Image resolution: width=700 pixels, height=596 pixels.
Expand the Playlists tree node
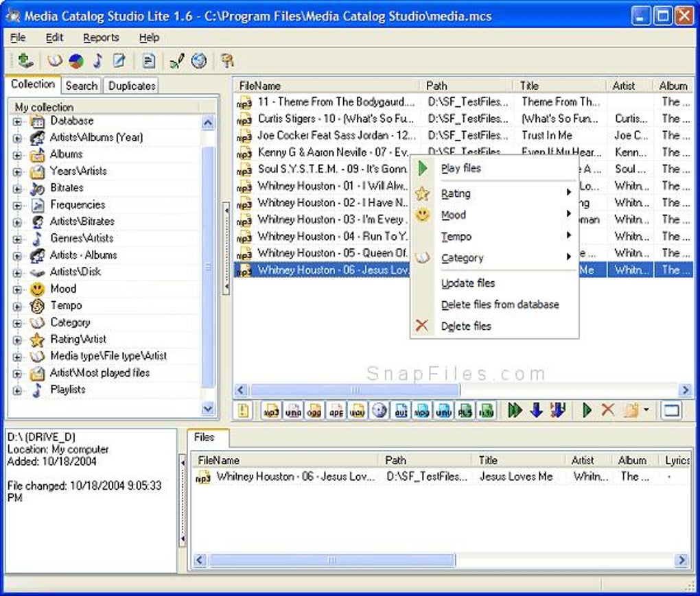click(17, 390)
